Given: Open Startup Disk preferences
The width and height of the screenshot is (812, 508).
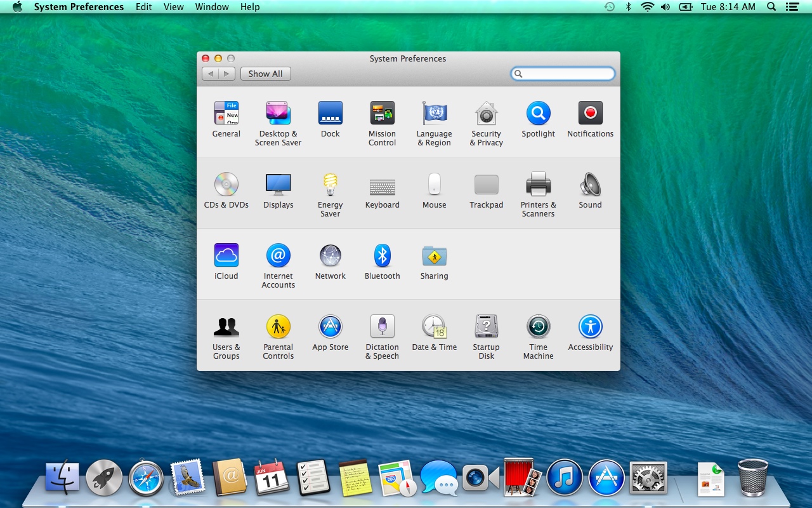Looking at the screenshot, I should [x=487, y=337].
